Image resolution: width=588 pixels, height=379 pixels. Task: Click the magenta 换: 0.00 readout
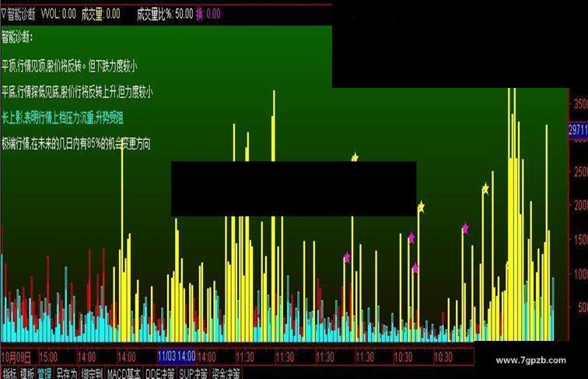pyautogui.click(x=208, y=14)
